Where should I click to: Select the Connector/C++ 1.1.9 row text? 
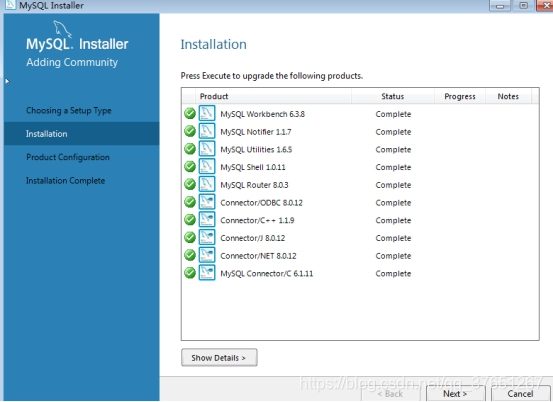(257, 220)
